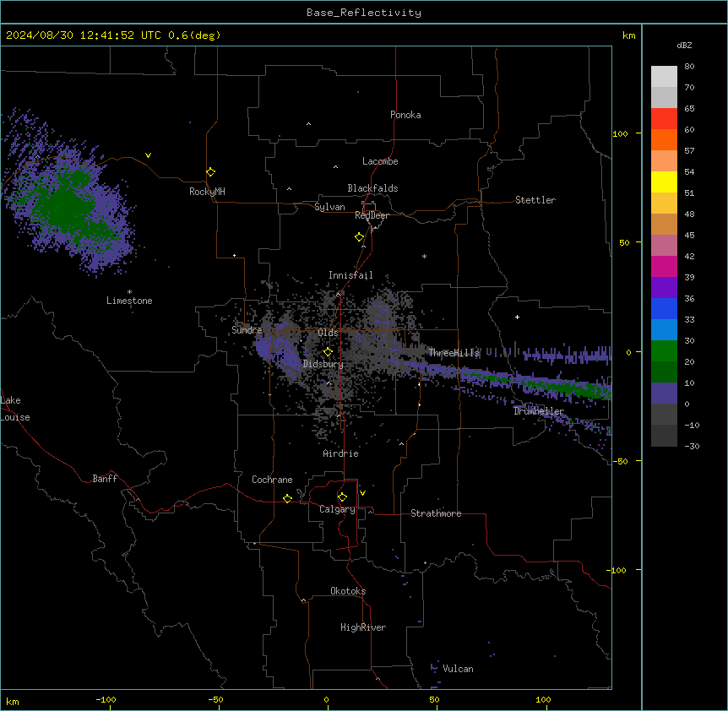Pick the magenta 39–42 dBZ legend swatch
This screenshot has width=728, height=711.
(664, 266)
